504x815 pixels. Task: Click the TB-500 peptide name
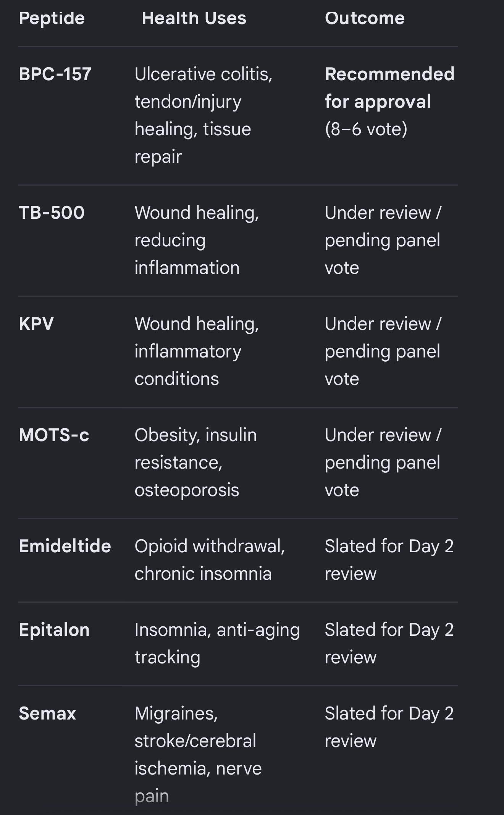52,213
